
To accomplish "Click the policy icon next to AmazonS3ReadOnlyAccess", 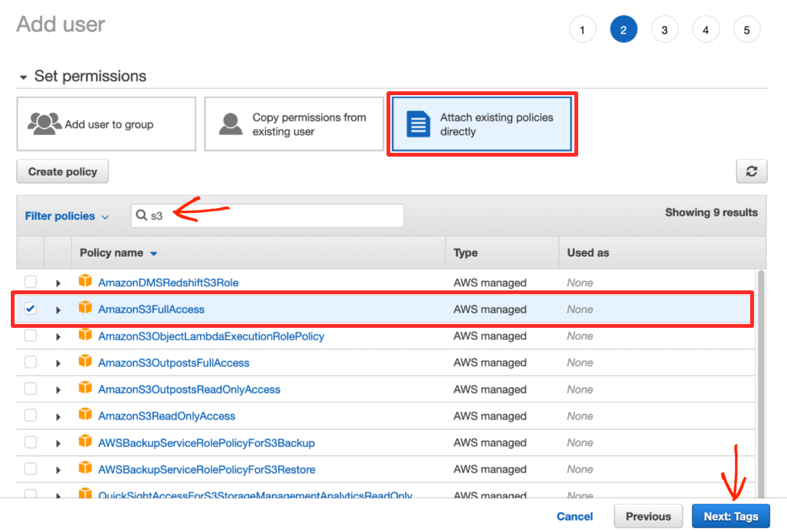I will coord(85,416).
